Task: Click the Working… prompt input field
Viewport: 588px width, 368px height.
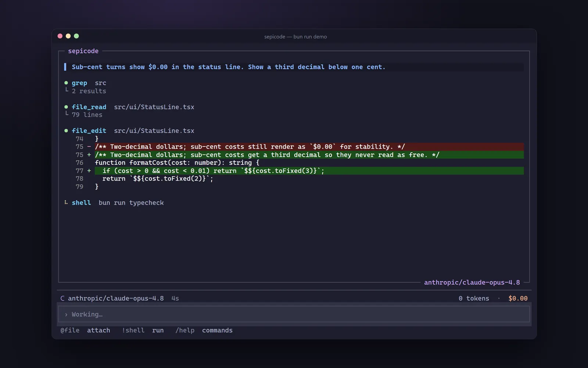Action: (294, 314)
